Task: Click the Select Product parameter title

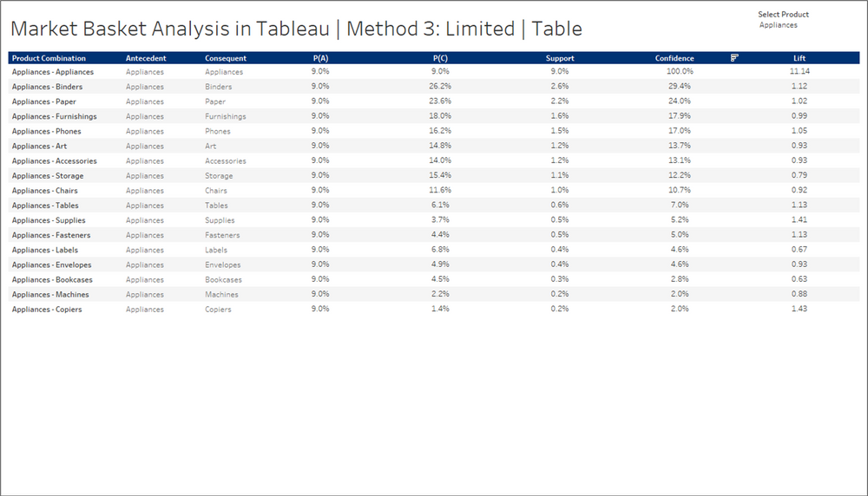Action: point(783,15)
